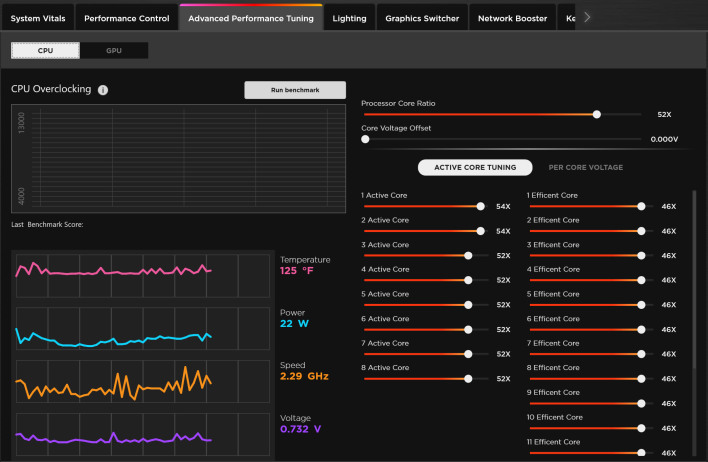
Task: Open the Performance Control tab
Action: click(x=126, y=18)
